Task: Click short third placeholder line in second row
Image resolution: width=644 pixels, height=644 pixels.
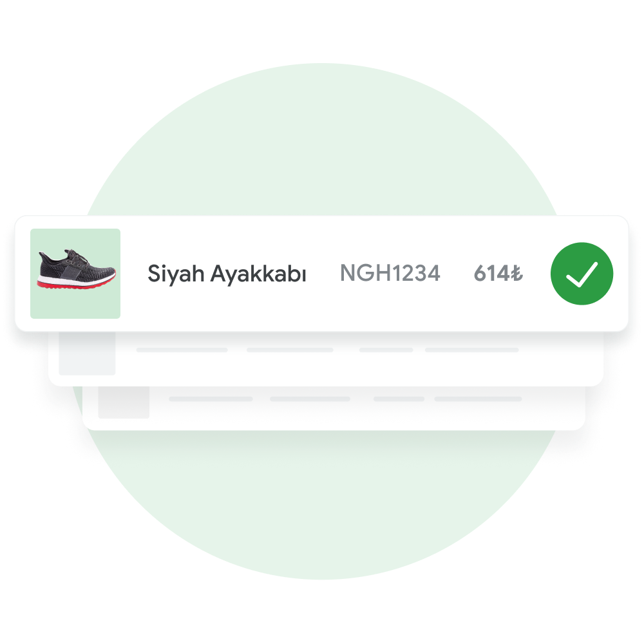Action: [386, 350]
